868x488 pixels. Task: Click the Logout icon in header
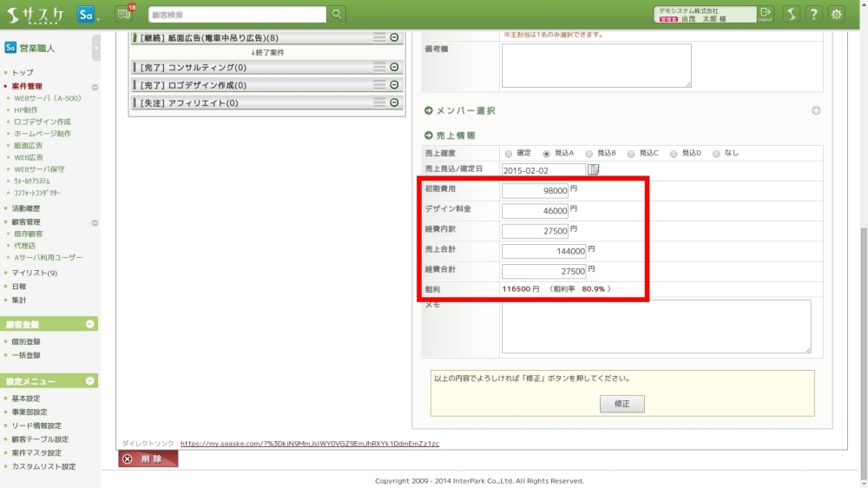tap(765, 14)
